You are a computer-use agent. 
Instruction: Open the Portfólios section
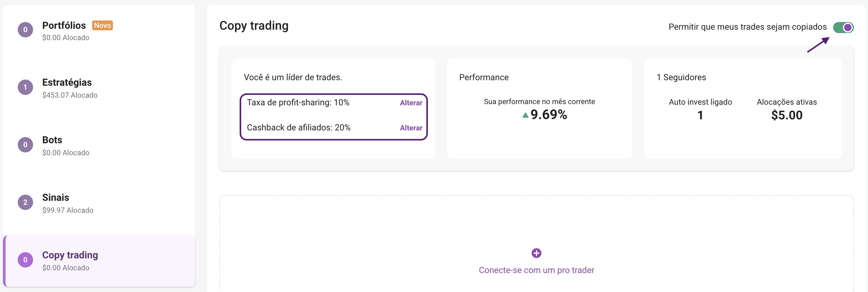click(x=99, y=30)
